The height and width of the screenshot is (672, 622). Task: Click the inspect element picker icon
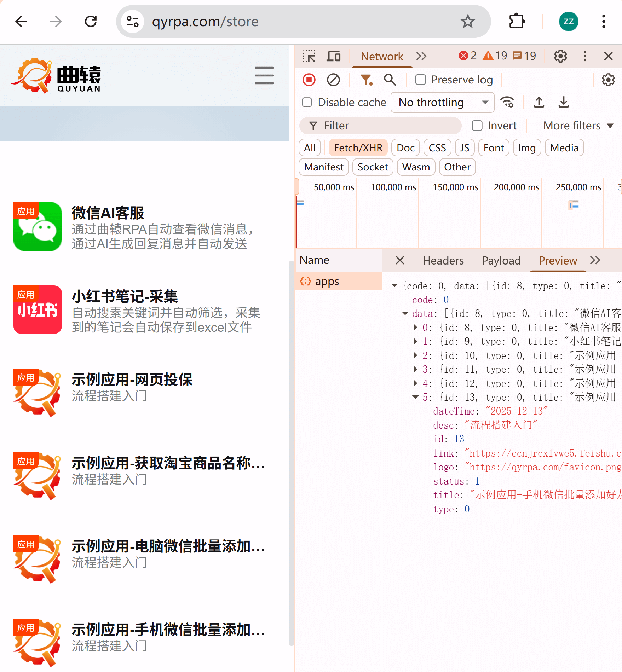click(x=309, y=56)
